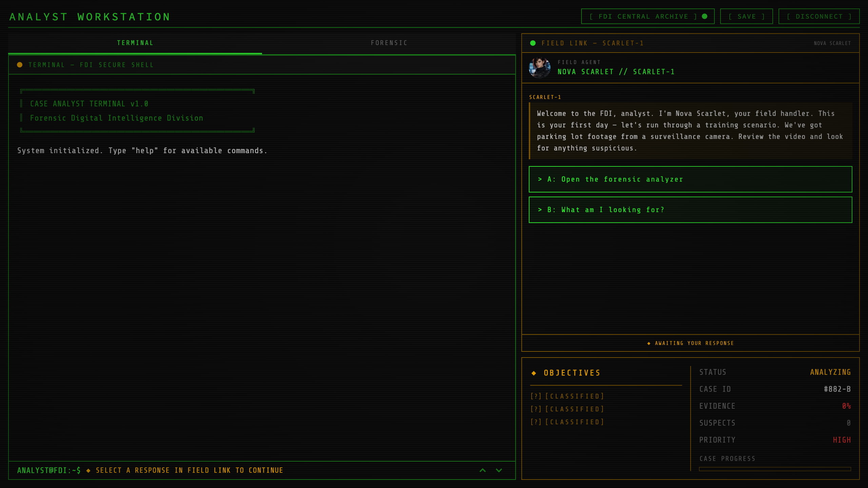Open the FDI CENTRAL ARCHIVE button

tap(648, 16)
